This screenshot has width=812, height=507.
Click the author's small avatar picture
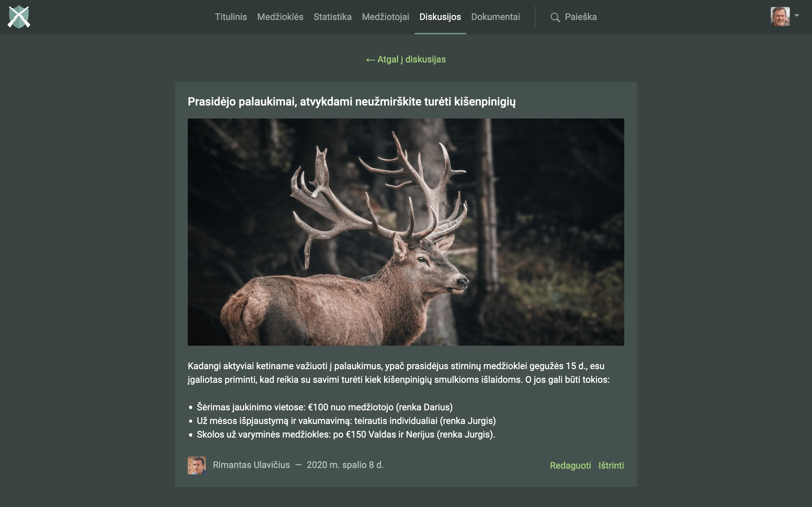pos(197,465)
